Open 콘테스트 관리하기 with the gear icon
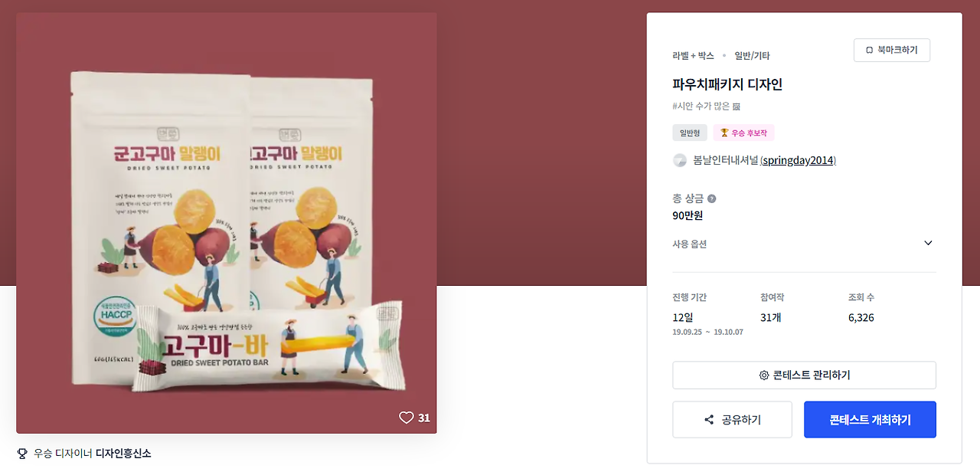 tap(804, 375)
